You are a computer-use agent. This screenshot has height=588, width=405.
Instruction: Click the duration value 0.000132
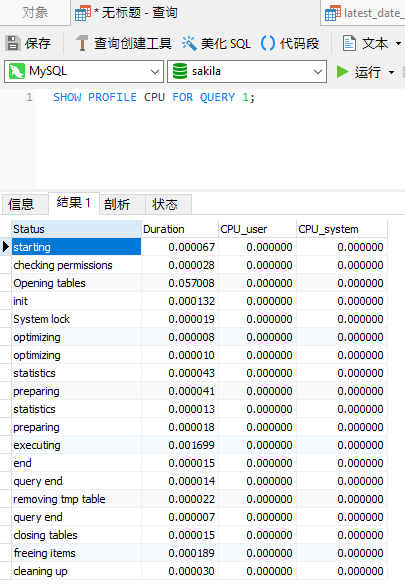[191, 301]
